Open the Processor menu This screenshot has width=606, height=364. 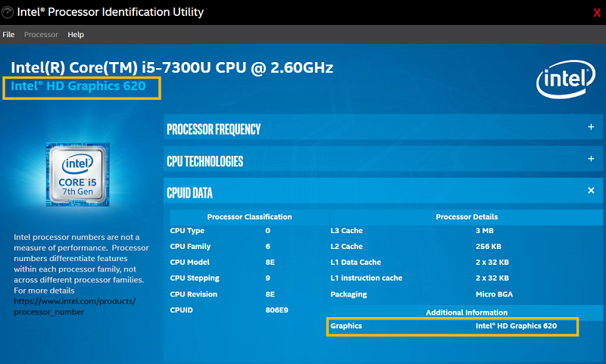[x=41, y=35]
